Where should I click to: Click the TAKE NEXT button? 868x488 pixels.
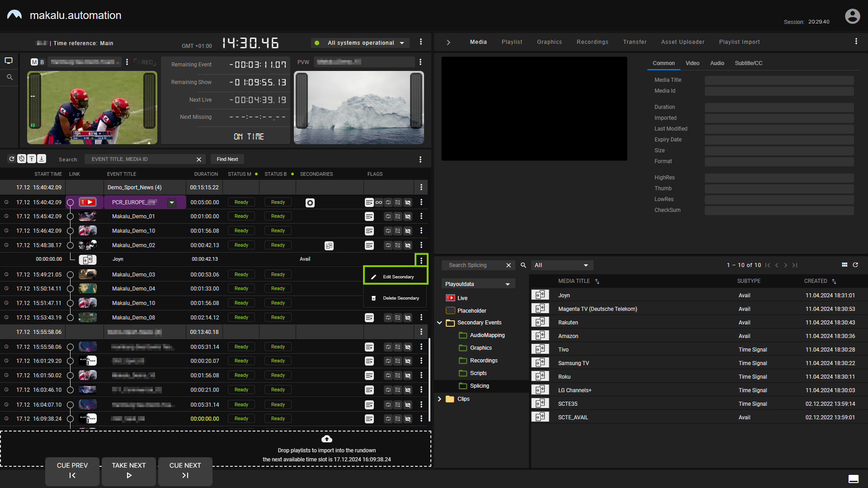128,470
